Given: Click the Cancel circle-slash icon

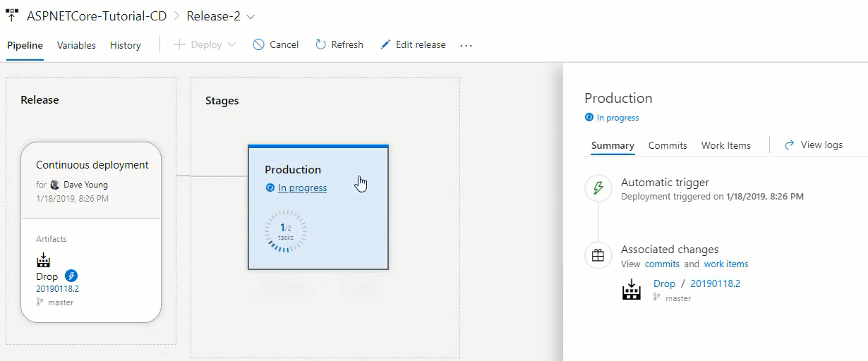Looking at the screenshot, I should click(x=258, y=44).
